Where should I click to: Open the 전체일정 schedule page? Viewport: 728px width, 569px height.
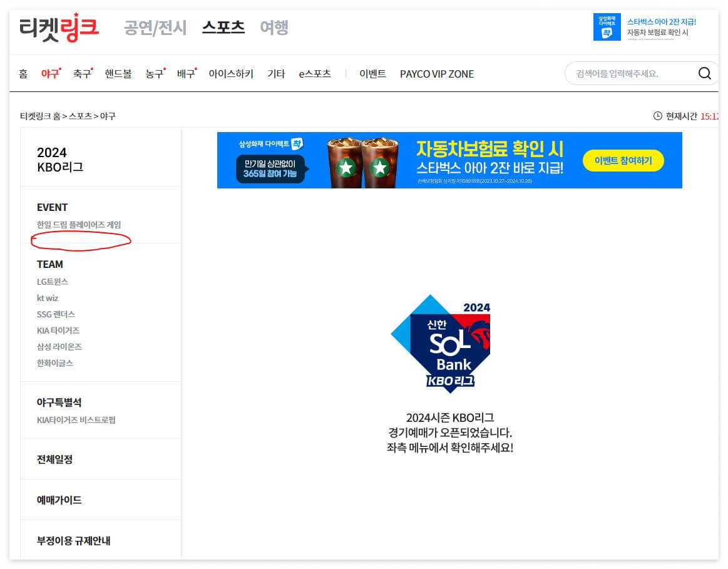coord(53,458)
